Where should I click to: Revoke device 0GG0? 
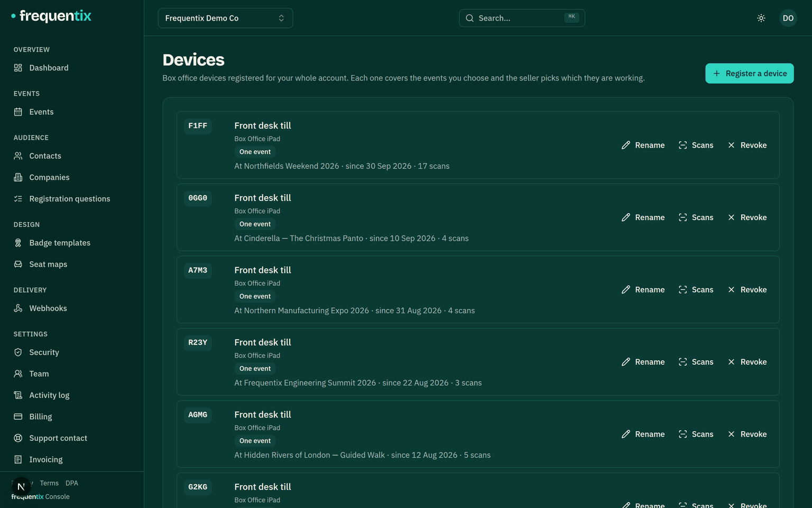747,217
